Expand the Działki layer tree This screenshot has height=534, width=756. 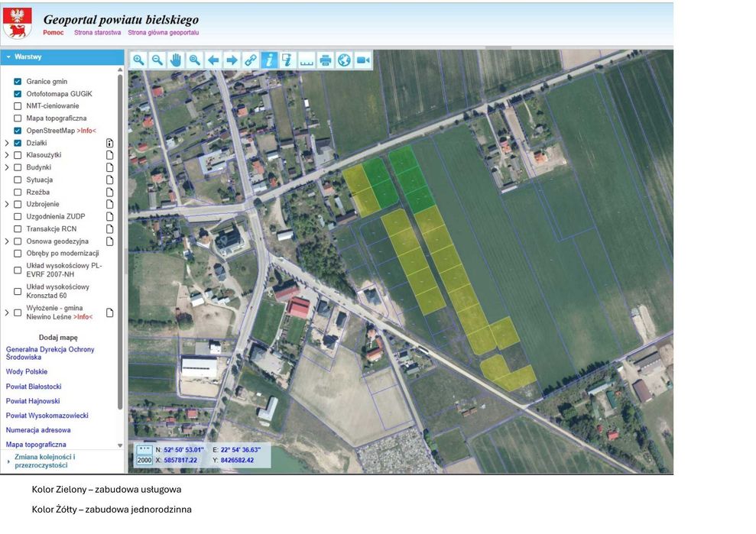coord(7,143)
